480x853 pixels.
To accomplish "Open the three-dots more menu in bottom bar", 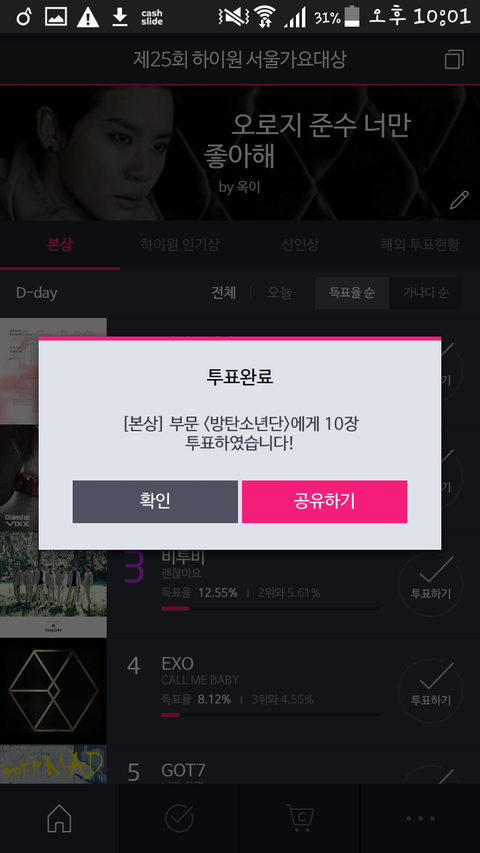I will pos(420,818).
